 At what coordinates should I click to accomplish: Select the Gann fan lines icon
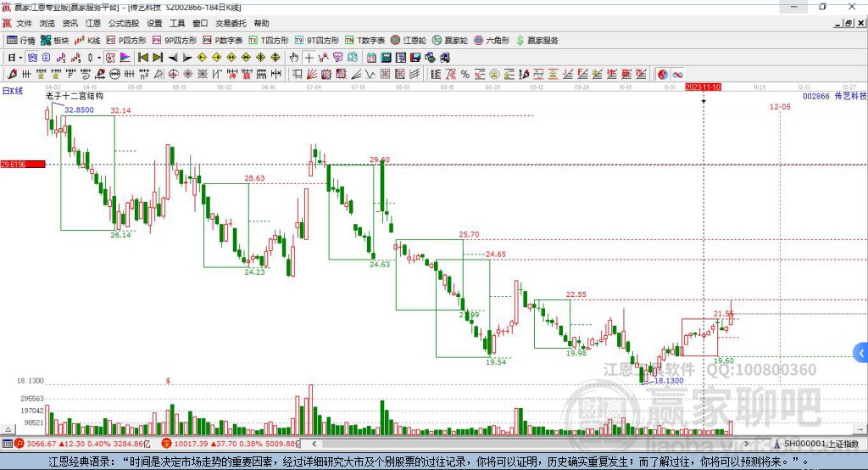[312, 75]
